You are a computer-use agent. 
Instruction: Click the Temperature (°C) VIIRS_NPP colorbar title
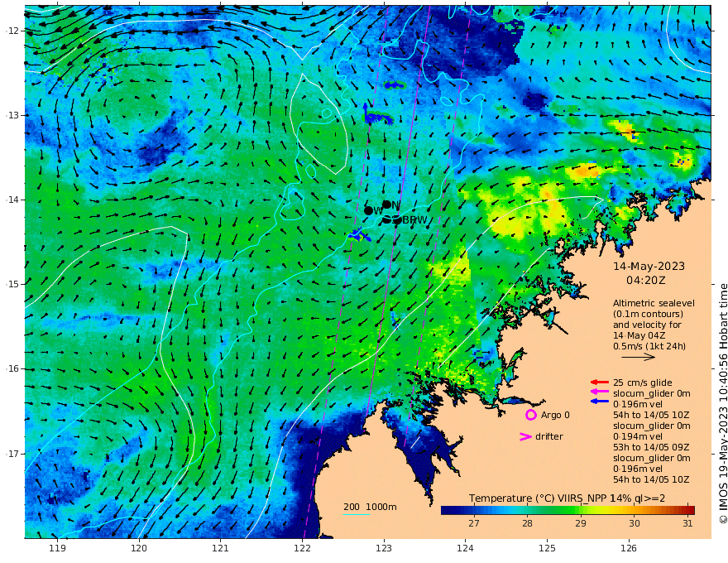pyautogui.click(x=567, y=498)
